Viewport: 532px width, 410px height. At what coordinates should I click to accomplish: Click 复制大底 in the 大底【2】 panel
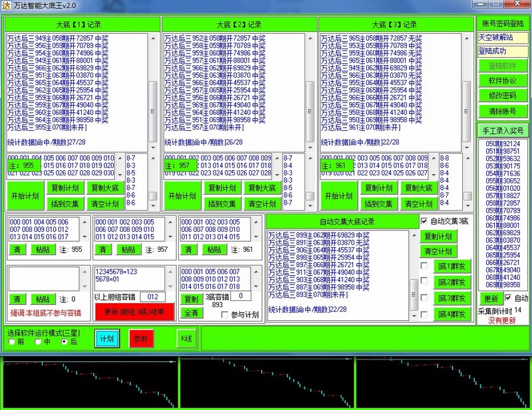pyautogui.click(x=261, y=188)
